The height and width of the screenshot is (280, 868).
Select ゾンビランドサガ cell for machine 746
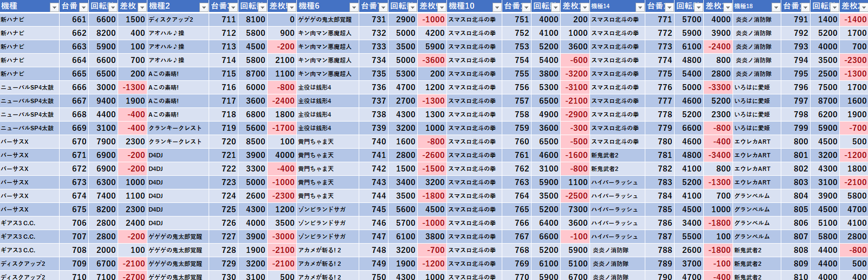[328, 223]
